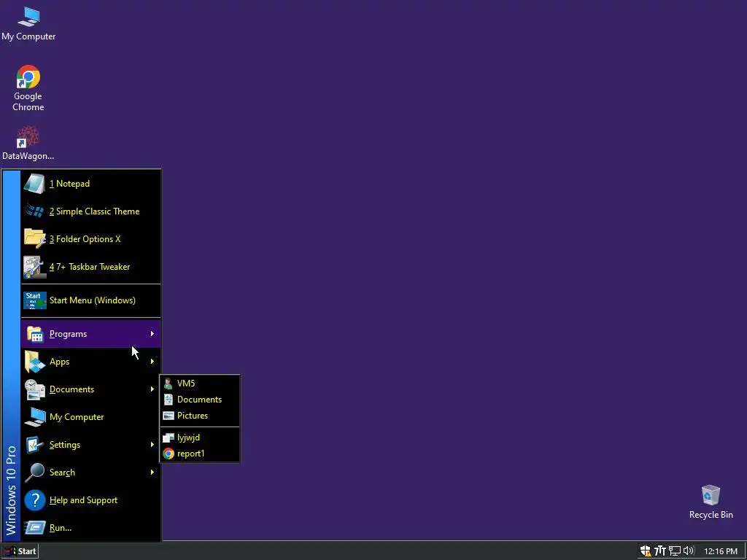Expand the Settings submenu
Viewport: 747px width, 560px height.
tap(90, 445)
